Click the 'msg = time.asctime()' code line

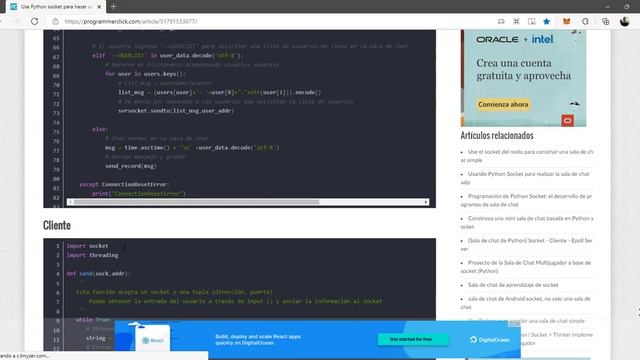[x=192, y=148]
